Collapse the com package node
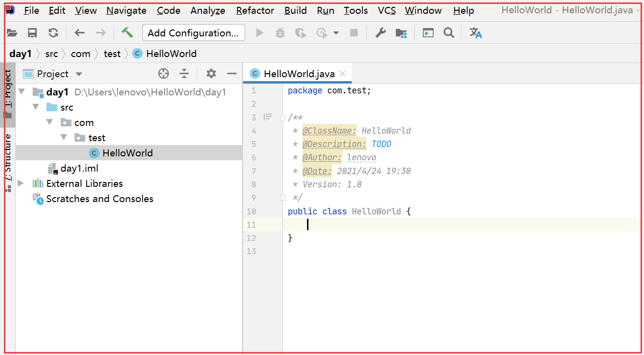 tap(50, 122)
